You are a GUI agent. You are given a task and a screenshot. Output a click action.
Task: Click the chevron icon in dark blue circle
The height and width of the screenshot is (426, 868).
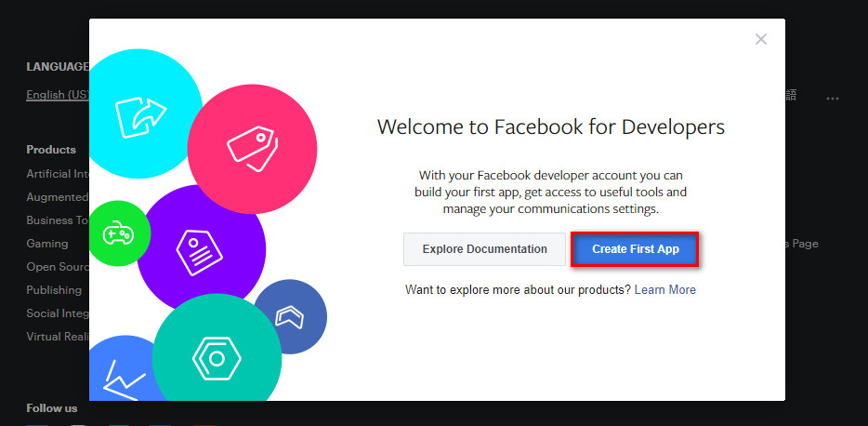(290, 317)
